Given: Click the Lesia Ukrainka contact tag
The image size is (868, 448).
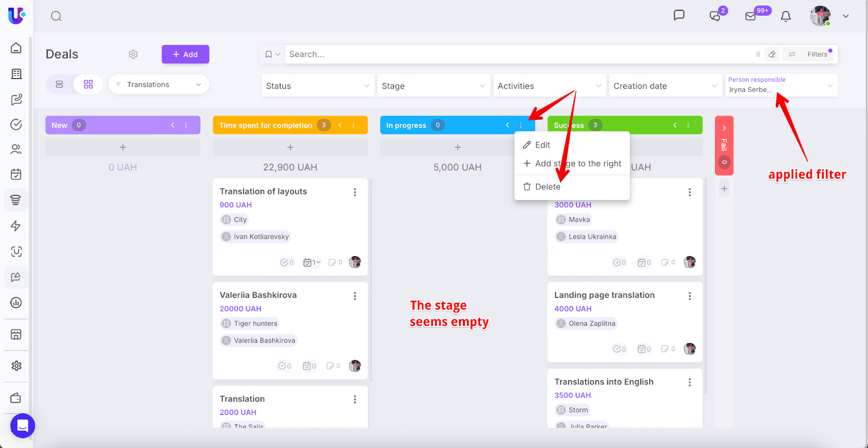Looking at the screenshot, I should [586, 236].
